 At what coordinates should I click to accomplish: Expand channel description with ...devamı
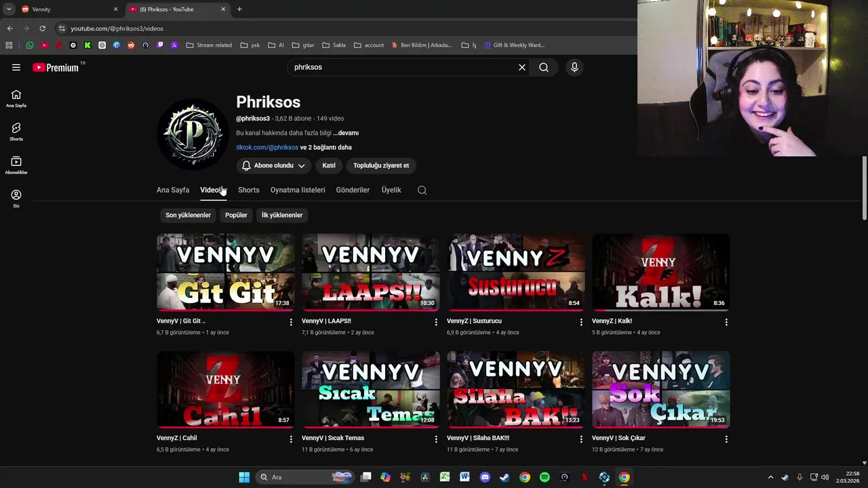(346, 133)
